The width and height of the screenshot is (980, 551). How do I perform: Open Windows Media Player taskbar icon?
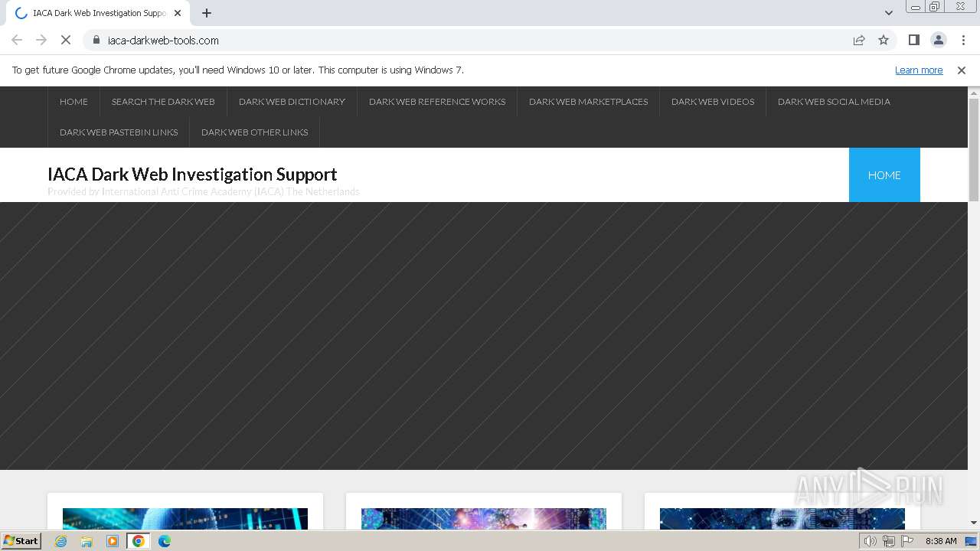113,541
